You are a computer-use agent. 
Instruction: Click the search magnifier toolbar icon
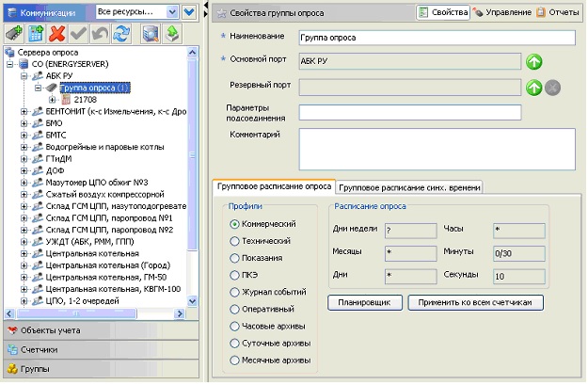[x=151, y=33]
